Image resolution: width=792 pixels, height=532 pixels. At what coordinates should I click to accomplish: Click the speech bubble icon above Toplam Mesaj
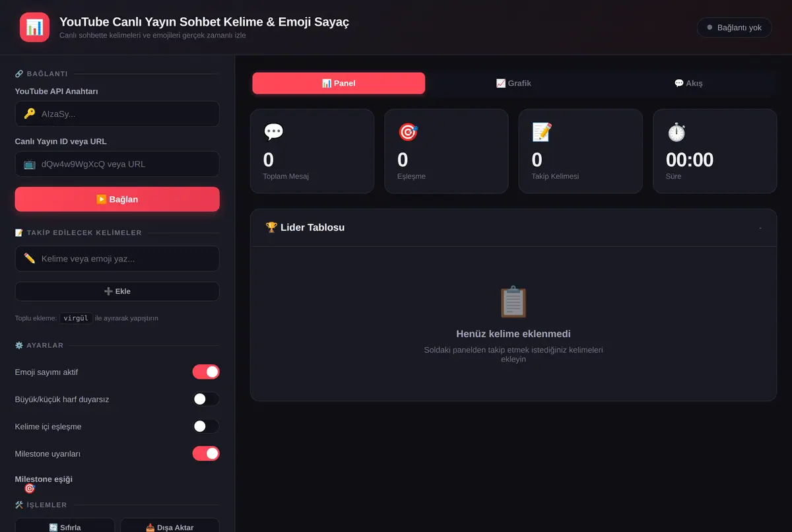(x=273, y=132)
